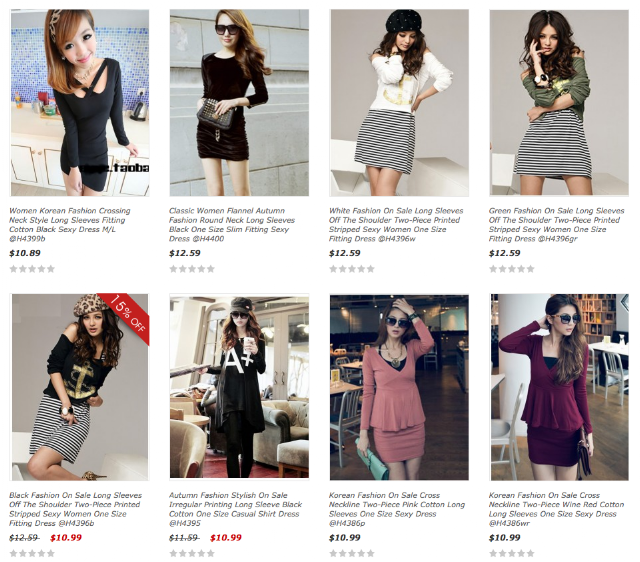Click star rating under the @H4399b black dress
640x562 pixels.
(x=32, y=269)
